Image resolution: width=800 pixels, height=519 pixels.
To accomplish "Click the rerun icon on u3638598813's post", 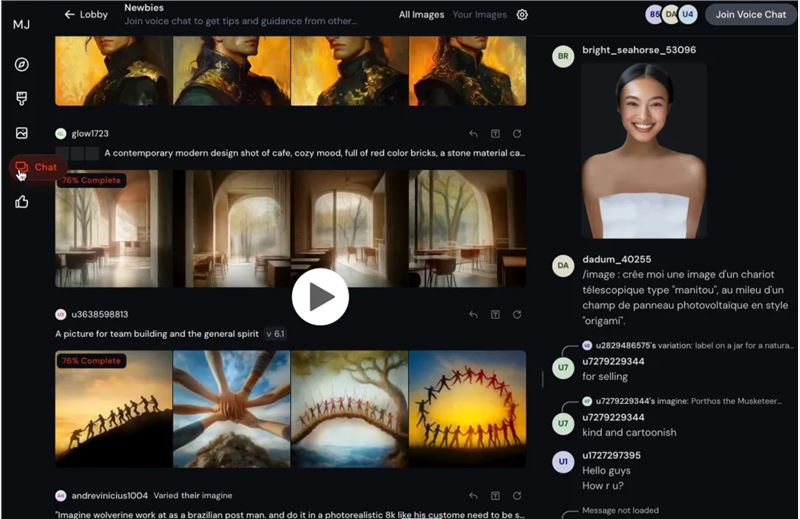I will [517, 314].
